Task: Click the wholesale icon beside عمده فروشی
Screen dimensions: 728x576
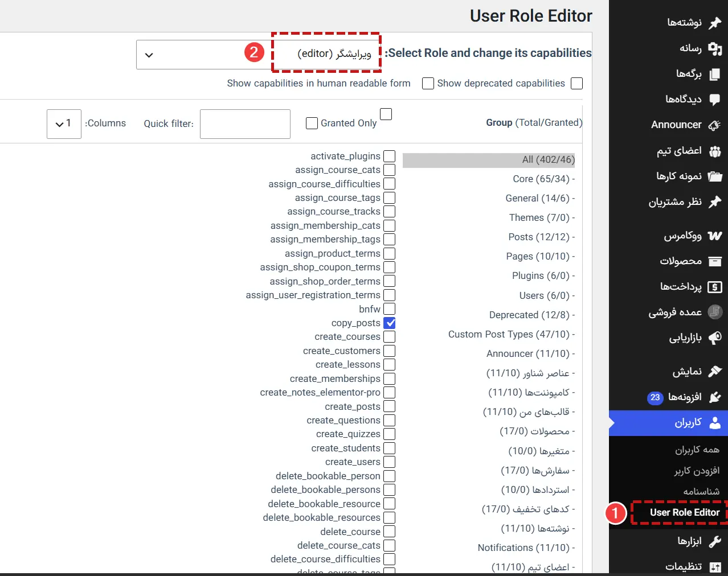Action: (x=715, y=312)
